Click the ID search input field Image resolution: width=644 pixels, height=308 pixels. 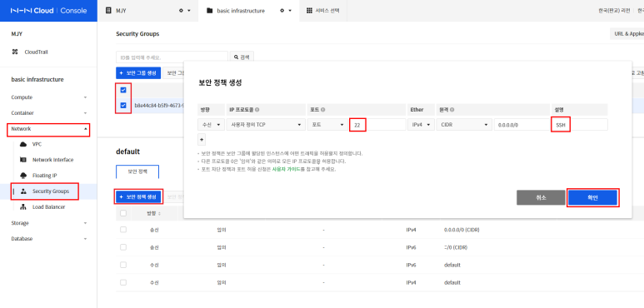point(172,57)
